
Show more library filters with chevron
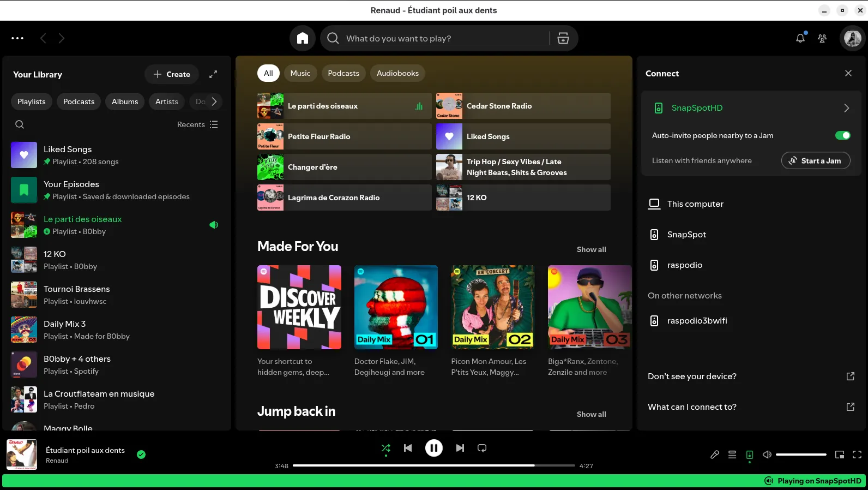[x=214, y=101]
